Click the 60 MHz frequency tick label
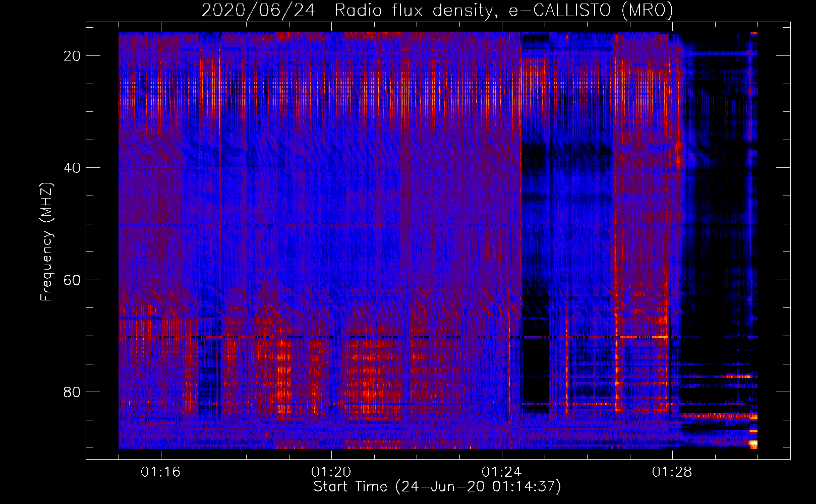 point(73,280)
